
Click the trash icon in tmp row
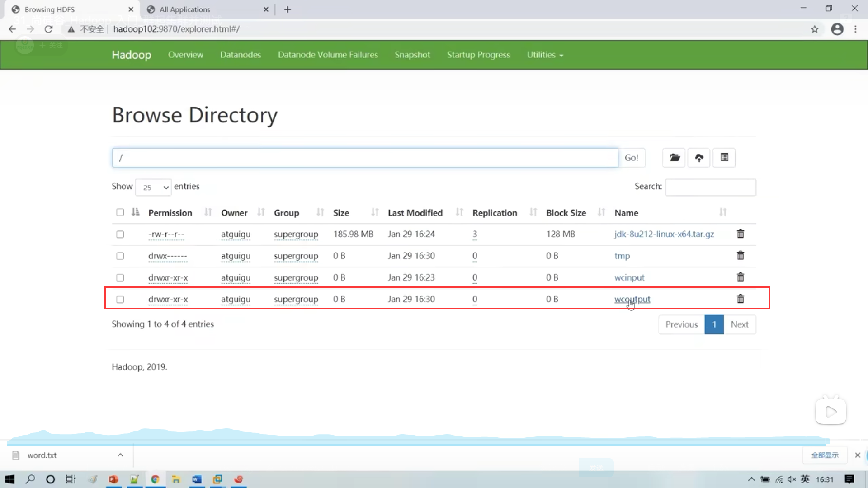point(741,255)
